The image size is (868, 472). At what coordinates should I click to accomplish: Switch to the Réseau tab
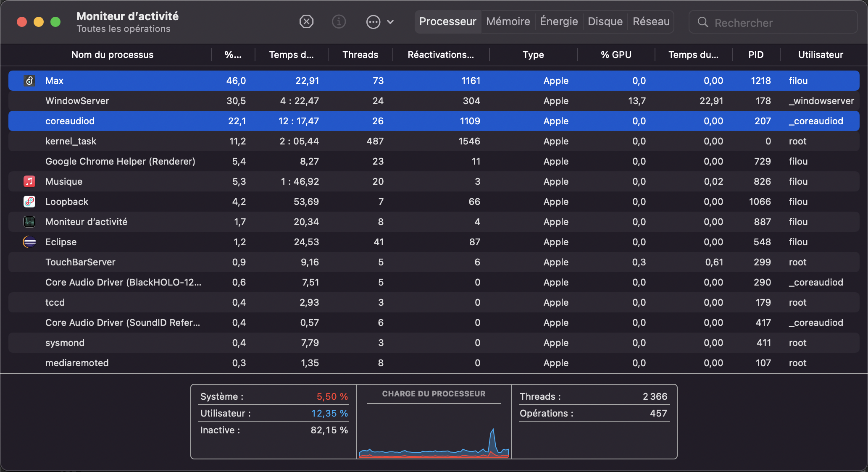[651, 21]
